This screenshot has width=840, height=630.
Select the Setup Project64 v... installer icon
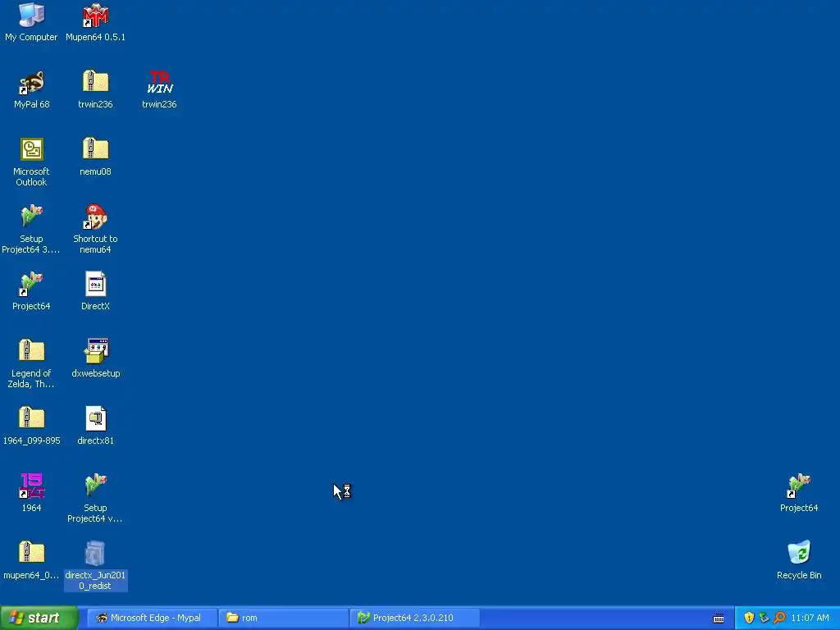[95, 486]
